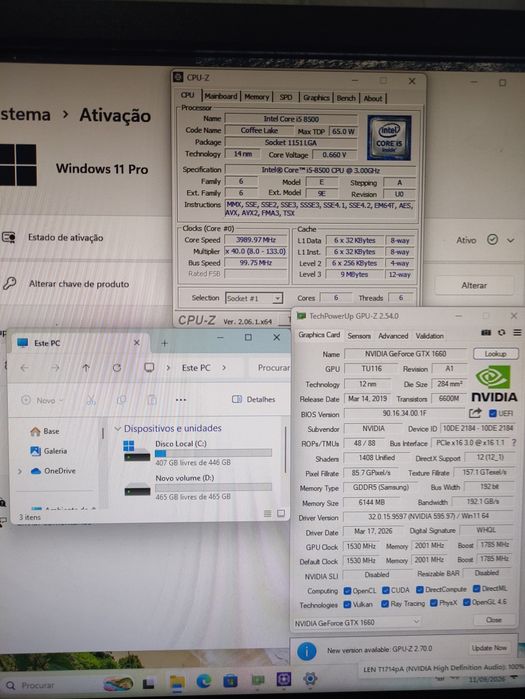Screen dimensions: 525x699
Task: Click GPU-Z Lookup button
Action: [496, 354]
